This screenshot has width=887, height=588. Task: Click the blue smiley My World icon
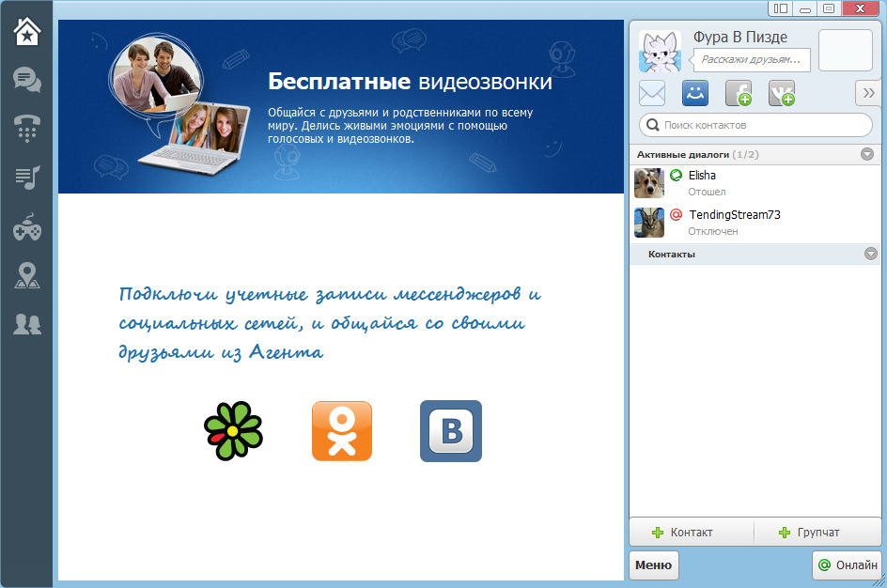694,93
